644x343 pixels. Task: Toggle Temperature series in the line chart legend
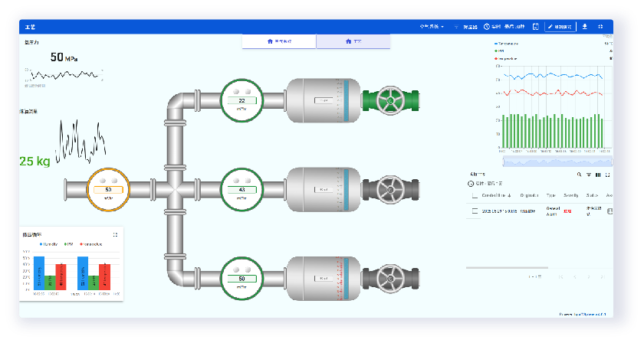click(x=507, y=44)
